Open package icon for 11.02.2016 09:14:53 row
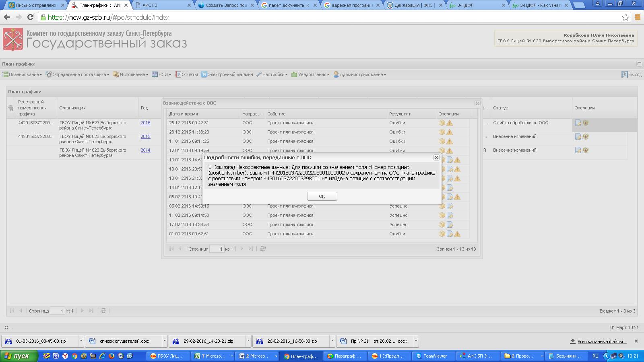Image resolution: width=644 pixels, height=362 pixels. coord(442,215)
